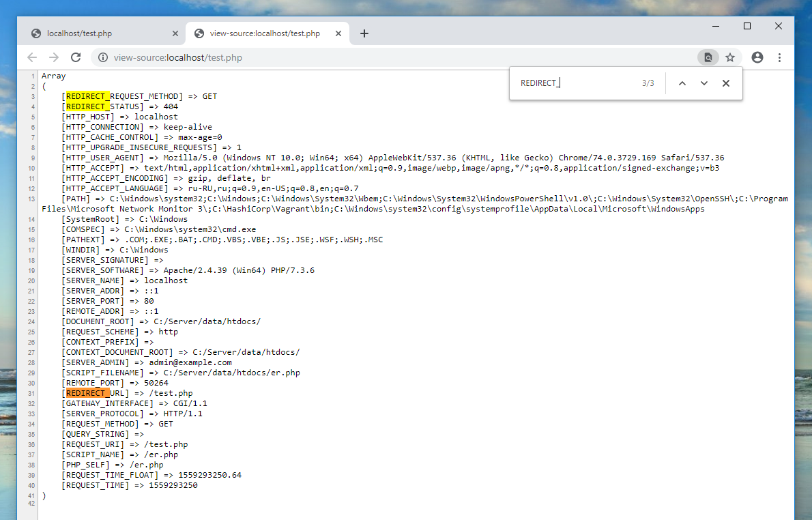The height and width of the screenshot is (520, 812).
Task: Bookmark this page with the star icon
Action: click(730, 57)
